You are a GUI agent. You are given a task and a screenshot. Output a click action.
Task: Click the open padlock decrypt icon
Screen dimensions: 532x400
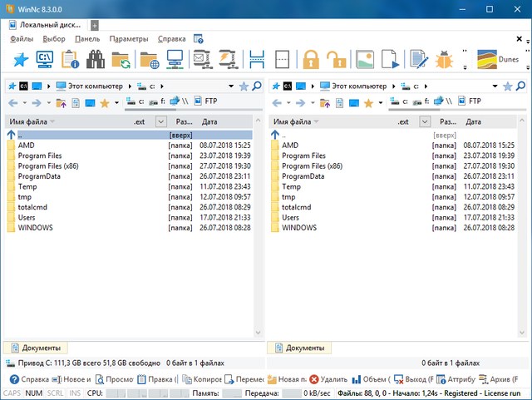pyautogui.click(x=336, y=60)
